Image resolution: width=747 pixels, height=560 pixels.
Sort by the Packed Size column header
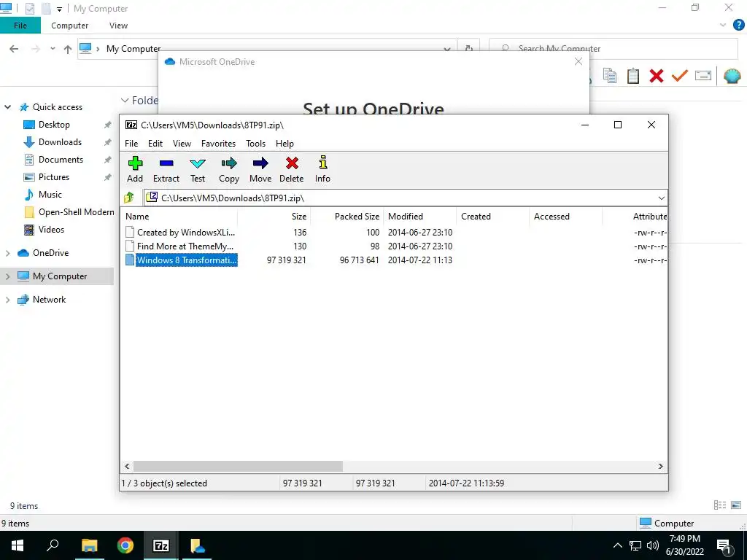[347, 216]
